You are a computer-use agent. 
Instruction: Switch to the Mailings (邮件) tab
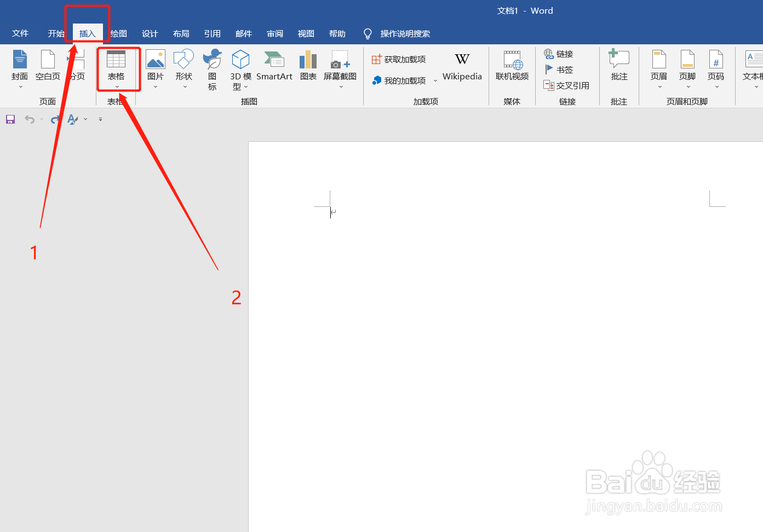244,33
